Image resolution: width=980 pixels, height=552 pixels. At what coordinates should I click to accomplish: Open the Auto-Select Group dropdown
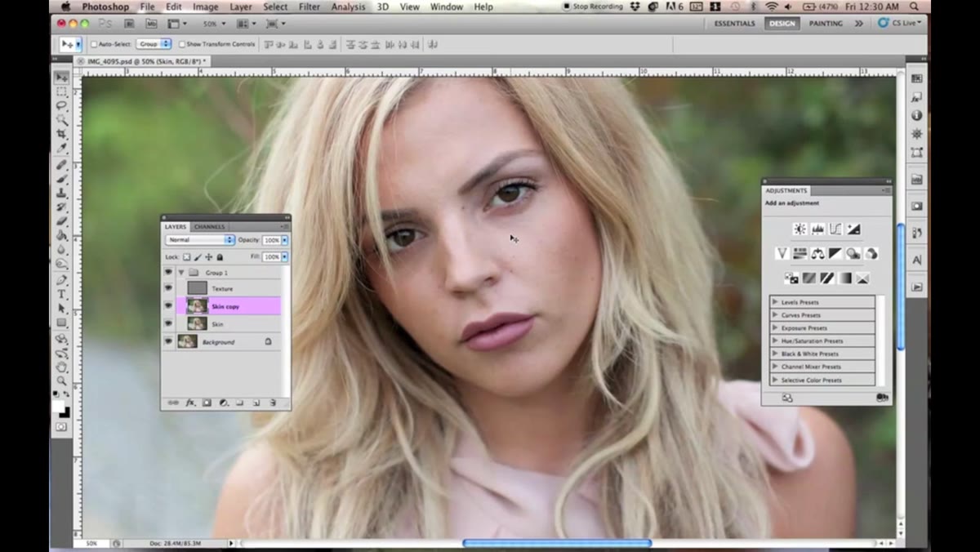click(x=154, y=44)
